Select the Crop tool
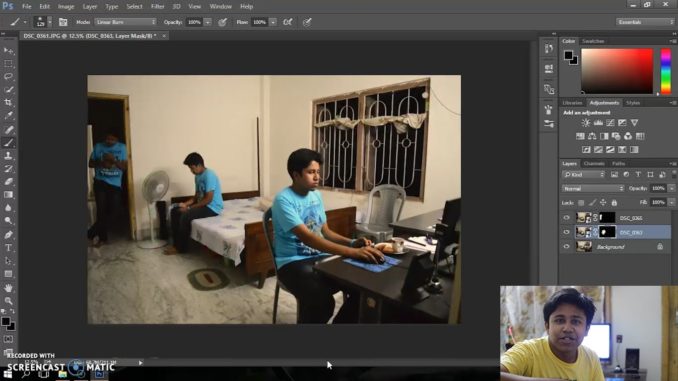 point(8,102)
